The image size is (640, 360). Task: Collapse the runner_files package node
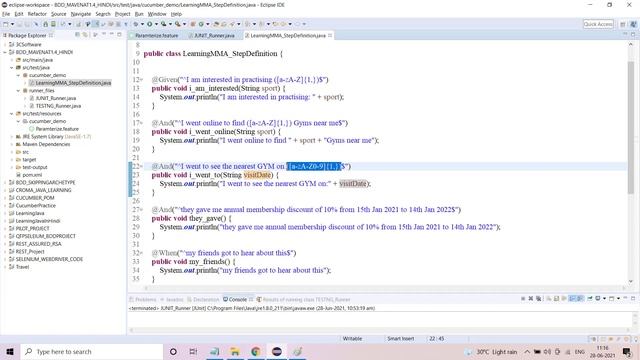(x=18, y=91)
